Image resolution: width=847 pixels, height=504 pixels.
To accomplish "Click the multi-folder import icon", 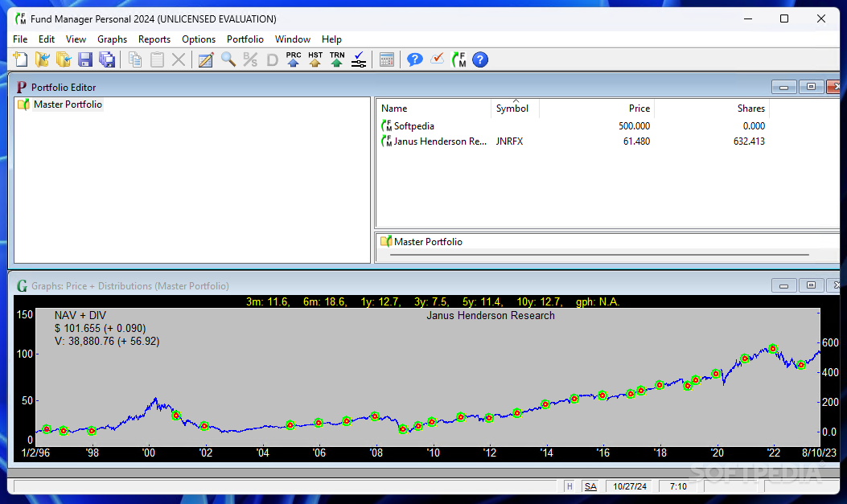I will [64, 59].
